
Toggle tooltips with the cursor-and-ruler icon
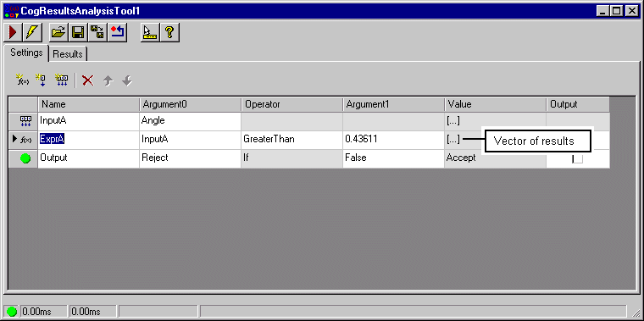149,33
